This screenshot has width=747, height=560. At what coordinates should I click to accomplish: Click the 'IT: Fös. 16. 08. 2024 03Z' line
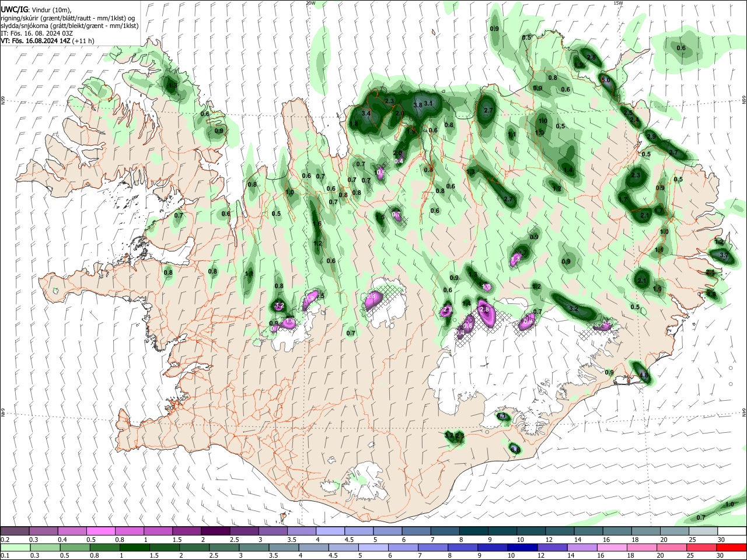click(37, 33)
